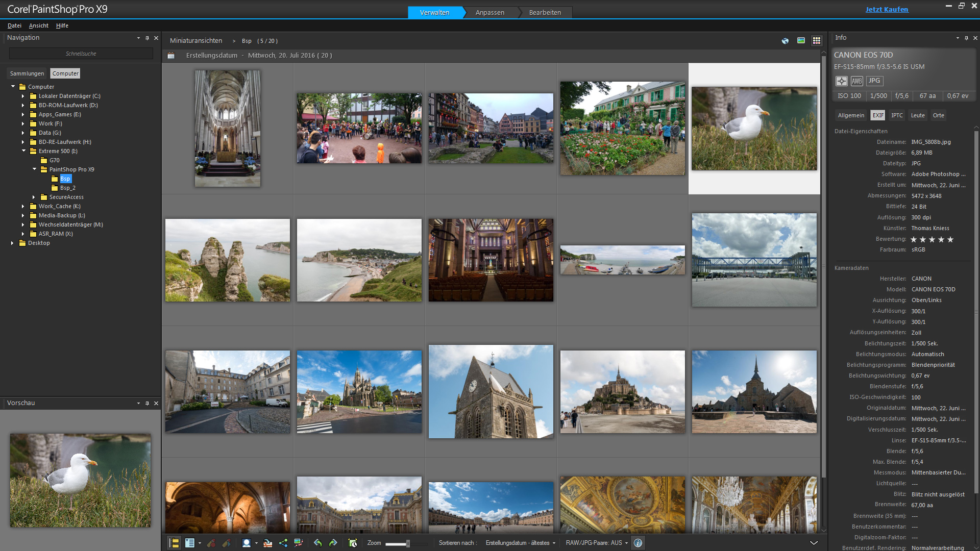Select the cathedral interior thumbnail
This screenshot has height=551, width=980.
(228, 129)
